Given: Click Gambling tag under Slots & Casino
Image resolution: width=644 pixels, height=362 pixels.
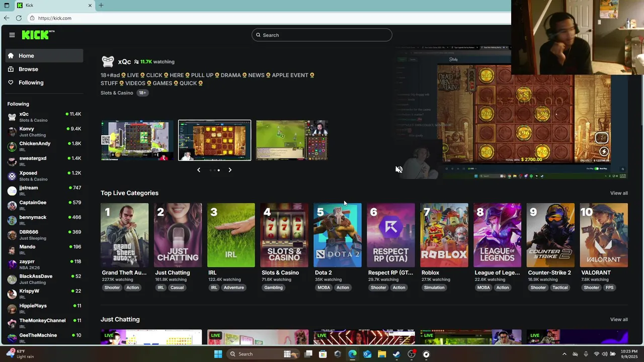Looking at the screenshot, I should point(274,288).
